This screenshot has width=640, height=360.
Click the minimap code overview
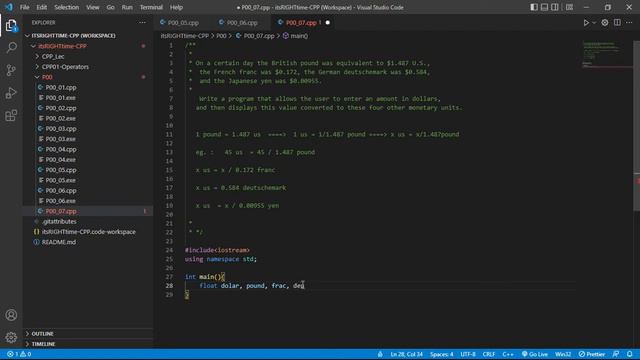click(x=607, y=55)
